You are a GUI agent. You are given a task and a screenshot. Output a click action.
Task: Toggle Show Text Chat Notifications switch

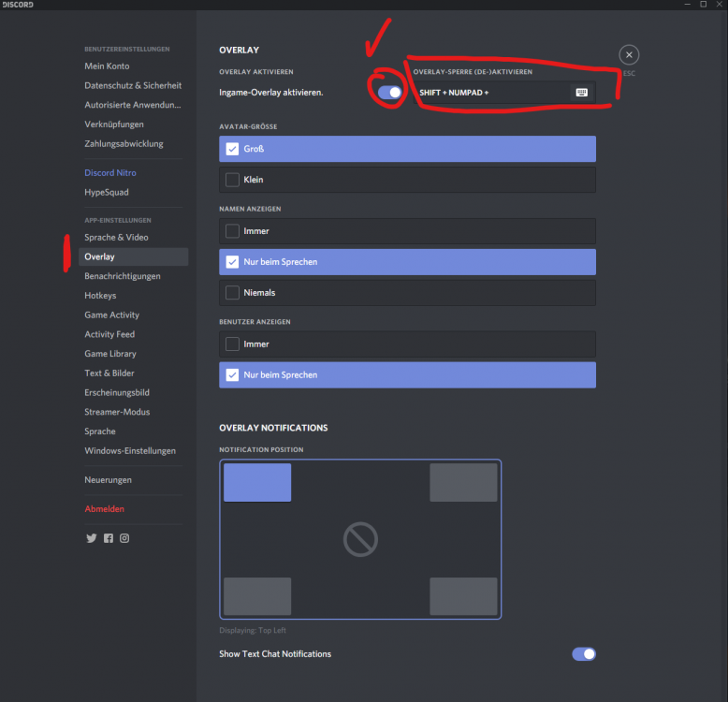click(584, 653)
